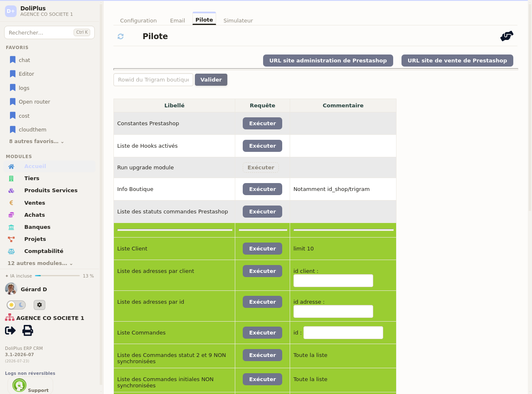Click the Banques bank icon
Screen dimensions: 532x394
point(11,227)
